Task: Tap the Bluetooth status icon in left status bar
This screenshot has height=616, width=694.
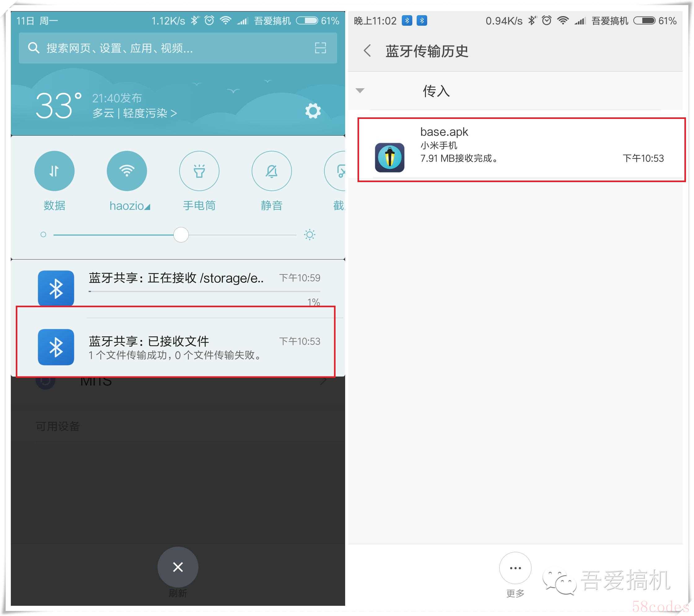Action: click(x=195, y=20)
